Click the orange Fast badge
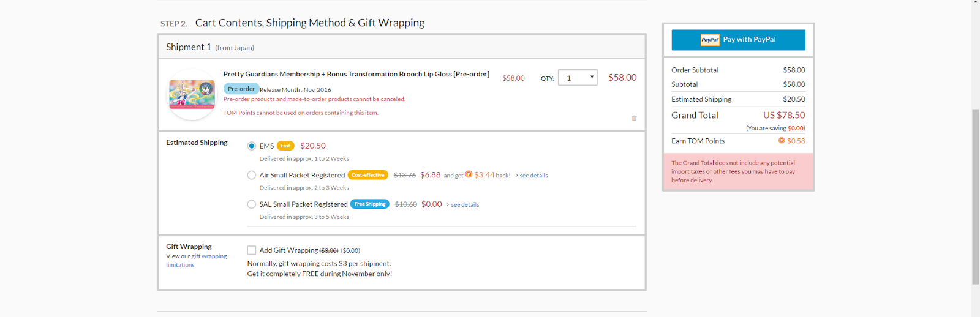This screenshot has width=980, height=317. (x=285, y=146)
